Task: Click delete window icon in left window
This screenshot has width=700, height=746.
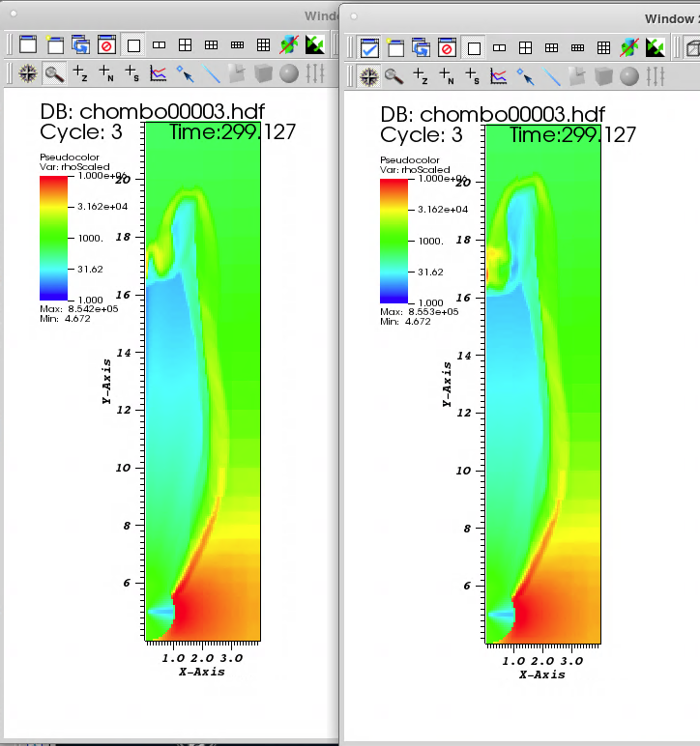Action: click(106, 44)
